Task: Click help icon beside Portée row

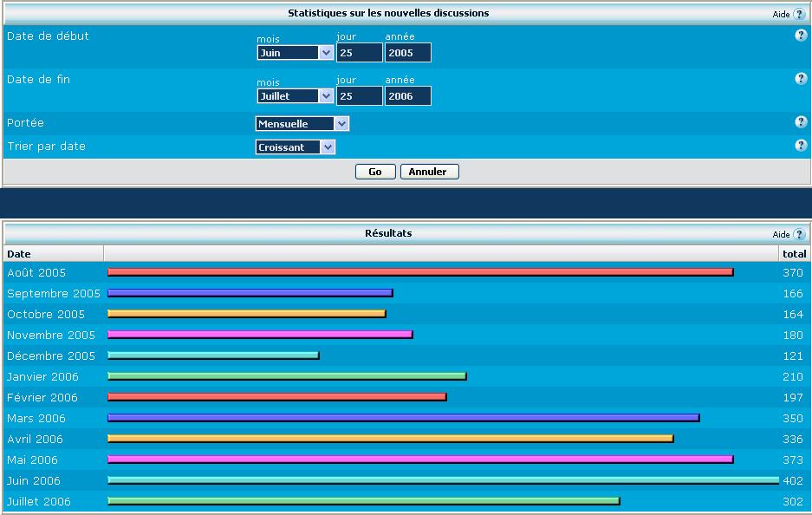Action: tap(801, 122)
